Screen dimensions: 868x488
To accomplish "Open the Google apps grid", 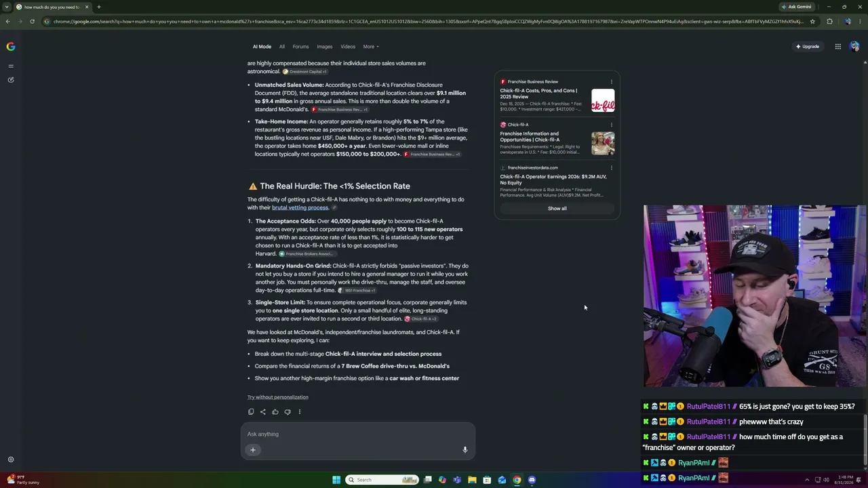I will (x=838, y=47).
